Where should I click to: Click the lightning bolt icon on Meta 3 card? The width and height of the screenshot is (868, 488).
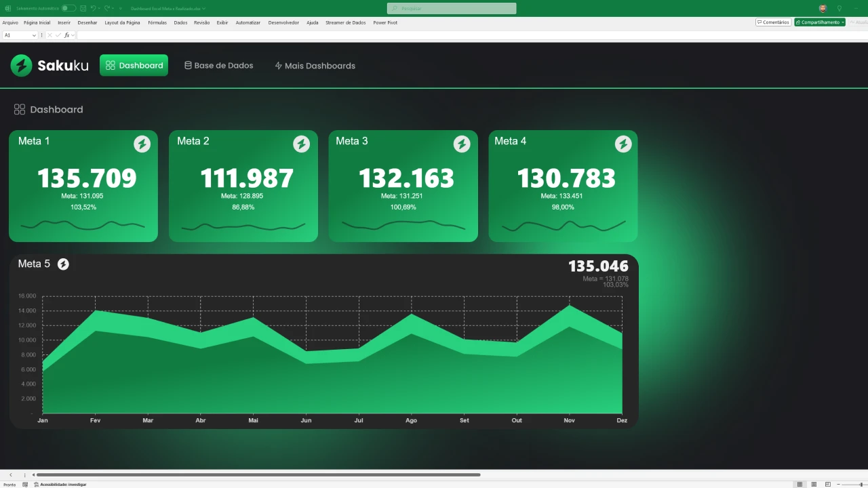coord(462,144)
